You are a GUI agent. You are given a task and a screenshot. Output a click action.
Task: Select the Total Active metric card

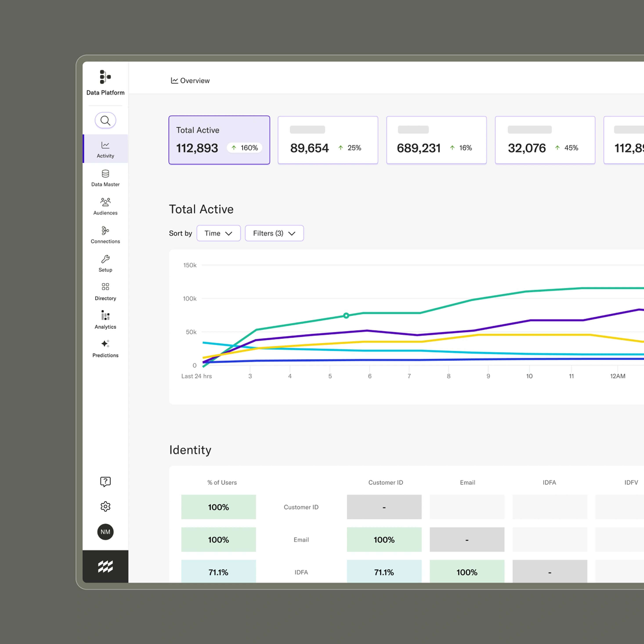pyautogui.click(x=219, y=140)
